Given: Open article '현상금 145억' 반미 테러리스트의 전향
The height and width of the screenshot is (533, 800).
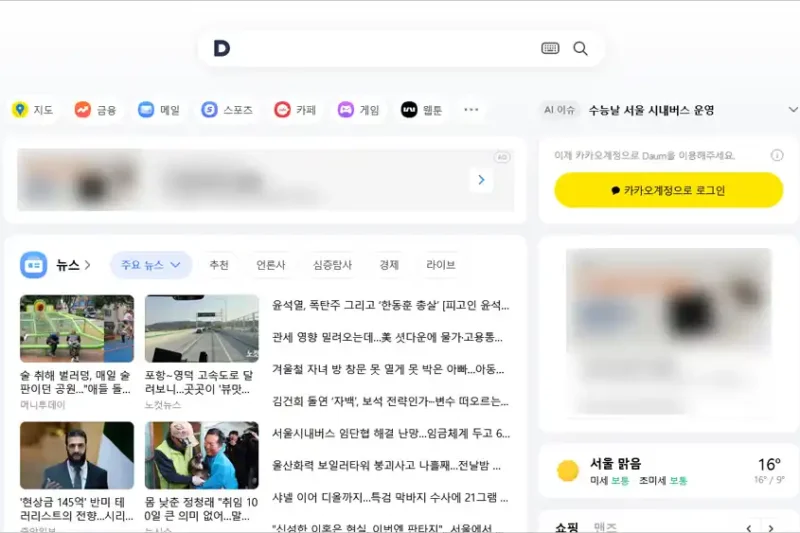Looking at the screenshot, I should click(77, 509).
